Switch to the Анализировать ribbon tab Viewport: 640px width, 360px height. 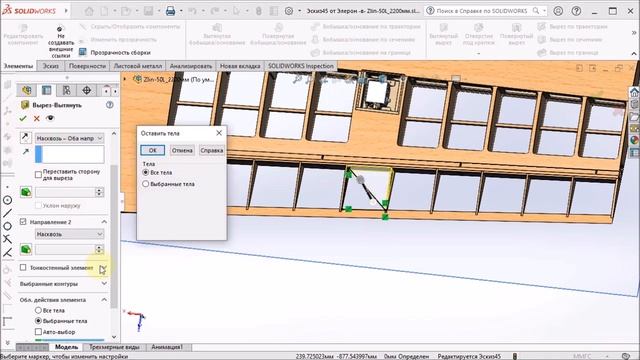point(191,66)
